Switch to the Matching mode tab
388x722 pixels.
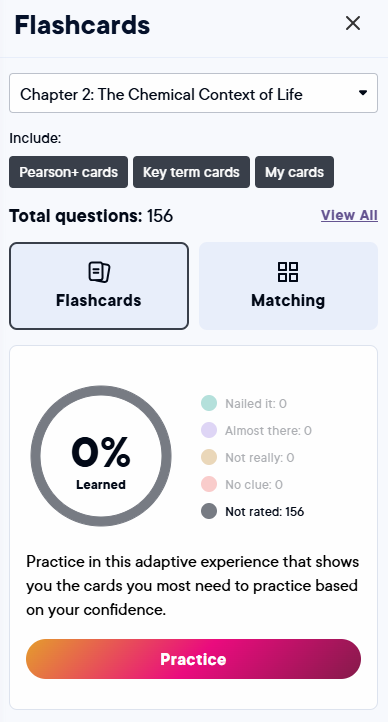[288, 286]
